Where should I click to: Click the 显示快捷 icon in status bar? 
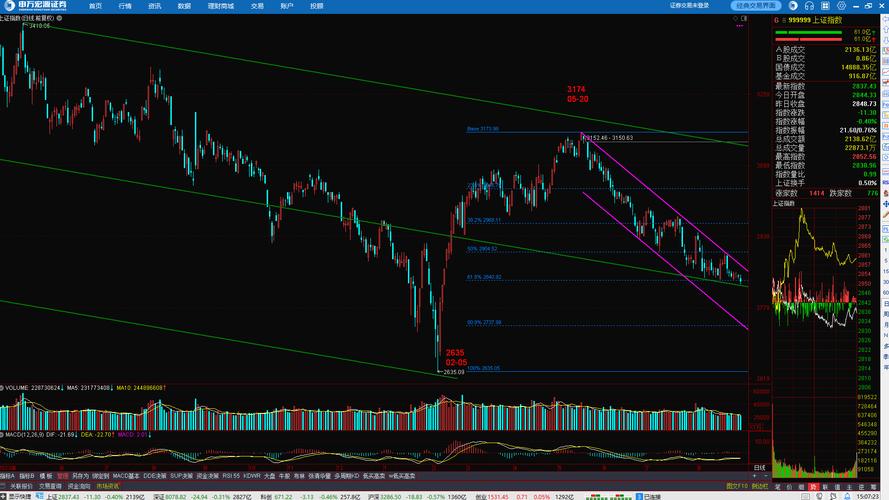pyautogui.click(x=14, y=495)
